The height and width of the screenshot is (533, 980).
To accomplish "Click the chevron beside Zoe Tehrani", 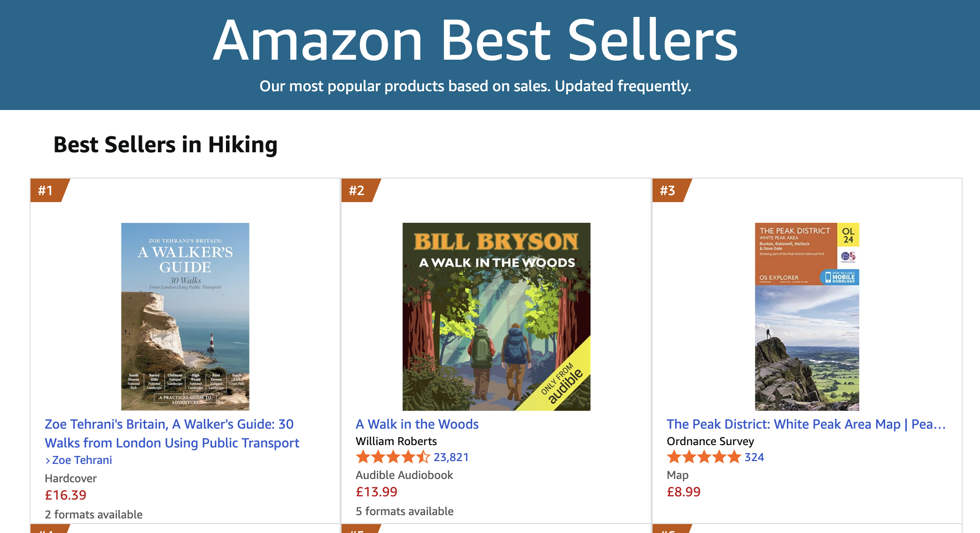I will coord(47,461).
